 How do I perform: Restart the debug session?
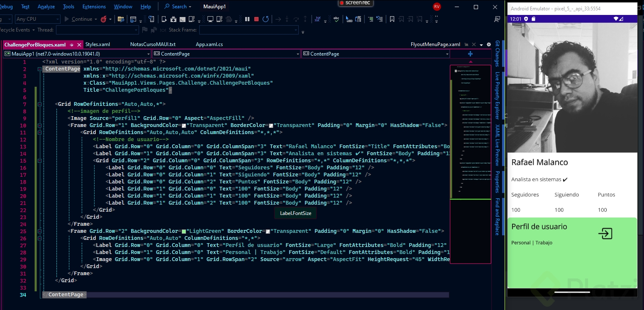[266, 19]
